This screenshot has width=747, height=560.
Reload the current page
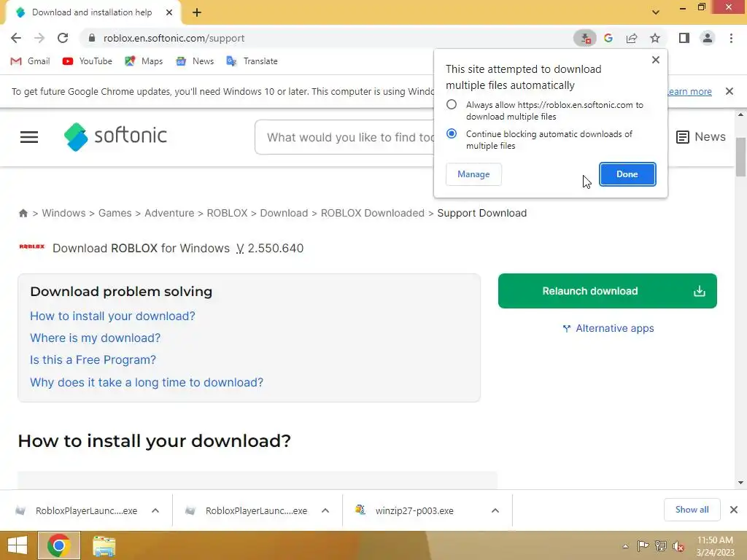point(63,38)
